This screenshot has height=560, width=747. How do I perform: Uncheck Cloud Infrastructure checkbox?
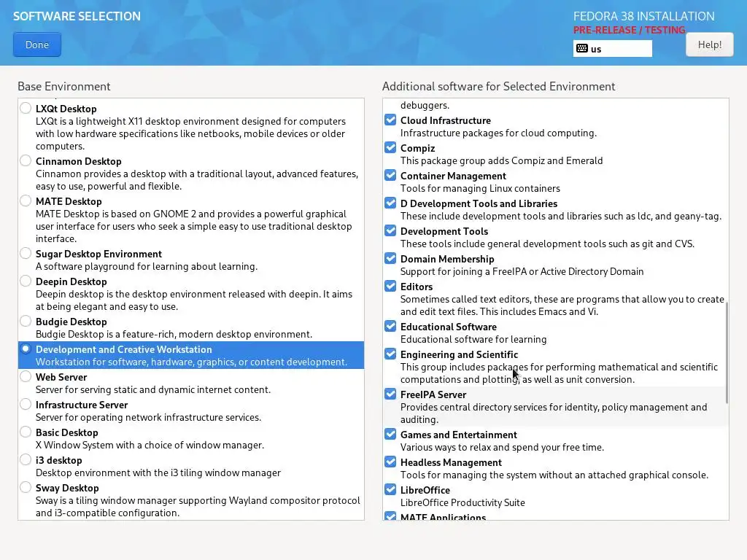[390, 120]
